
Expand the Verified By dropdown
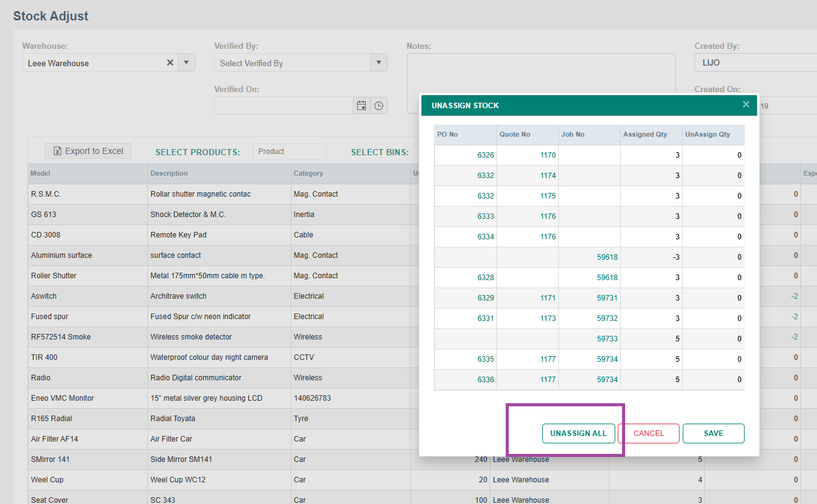coord(378,62)
